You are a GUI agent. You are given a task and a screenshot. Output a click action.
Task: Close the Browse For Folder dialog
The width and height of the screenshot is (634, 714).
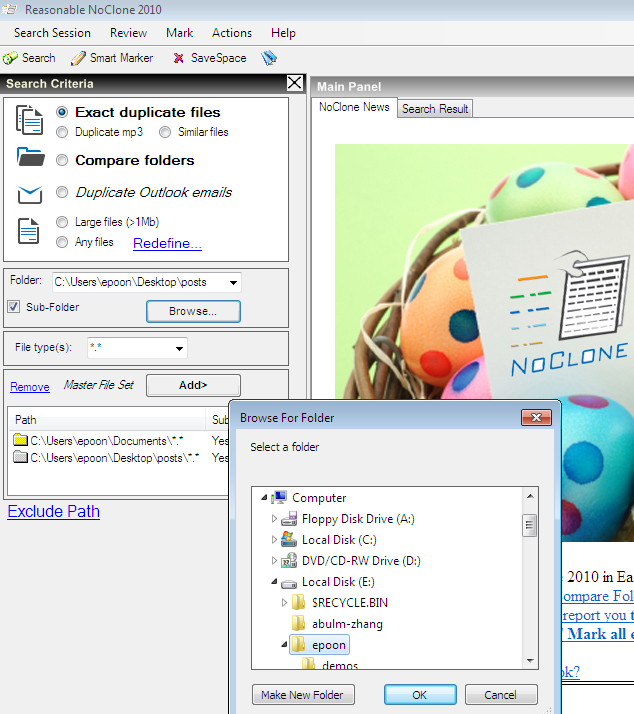[536, 418]
